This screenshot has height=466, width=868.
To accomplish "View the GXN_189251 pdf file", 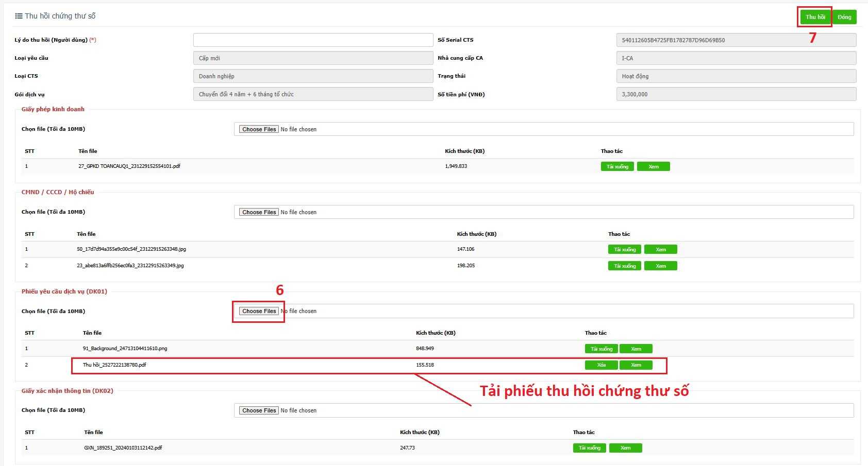I will point(626,448).
